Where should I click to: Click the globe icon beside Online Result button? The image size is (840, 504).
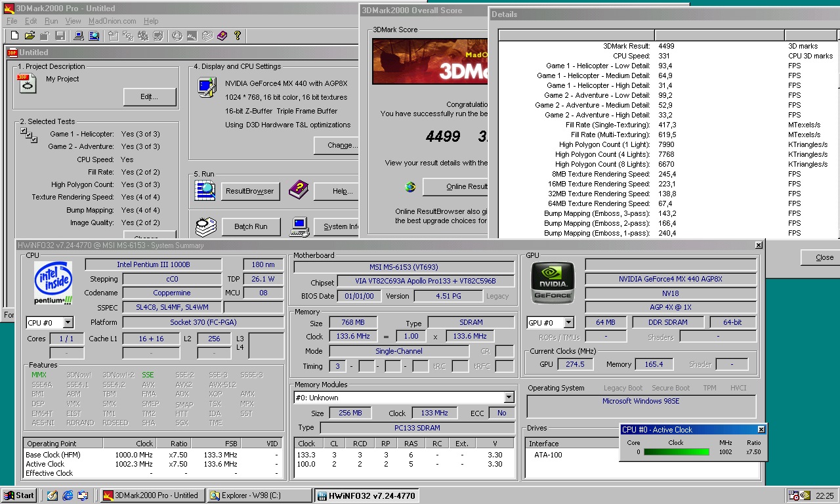410,186
